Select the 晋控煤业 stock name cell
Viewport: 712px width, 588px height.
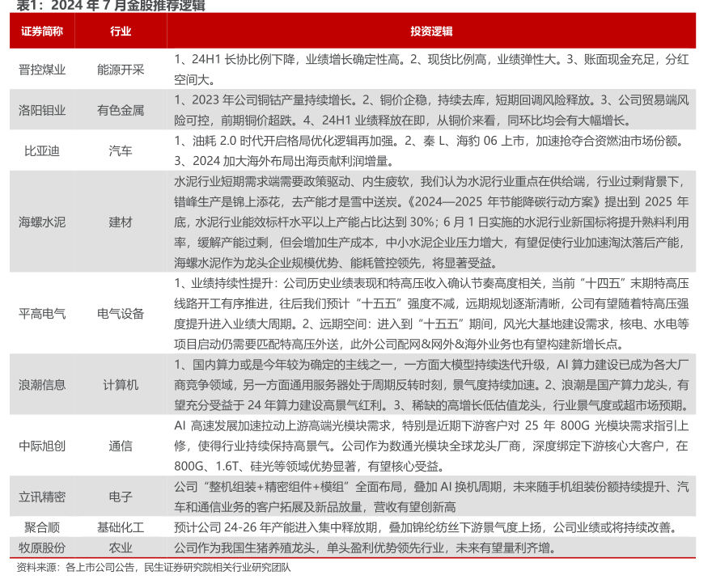[x=42, y=70]
